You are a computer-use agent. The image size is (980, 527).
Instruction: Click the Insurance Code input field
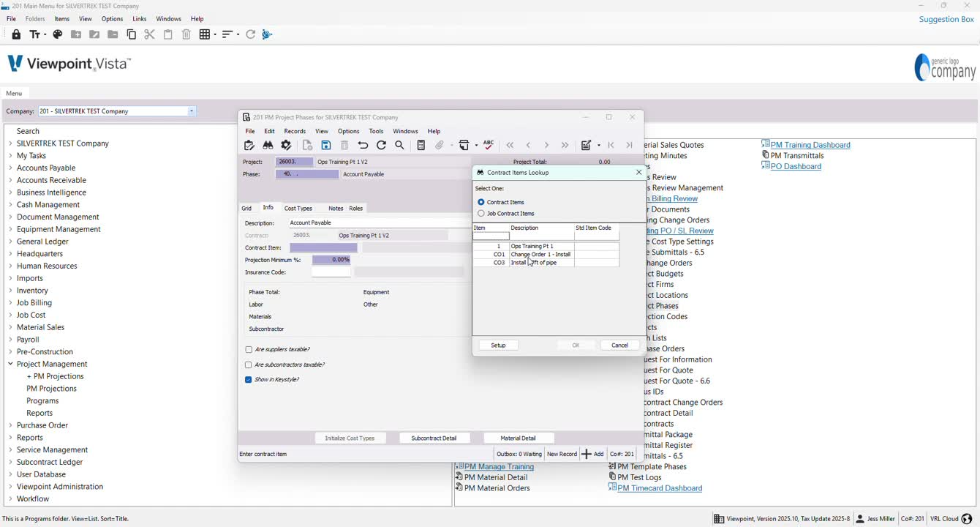coord(331,272)
